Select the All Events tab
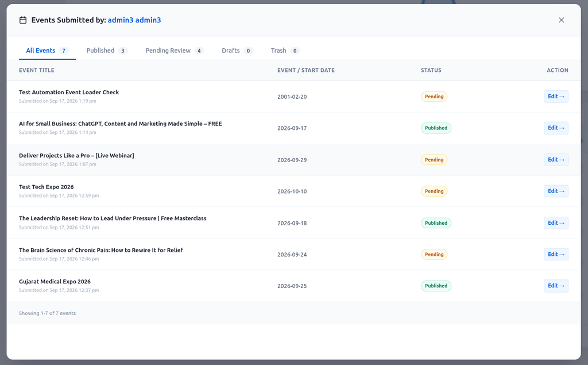 pos(47,51)
